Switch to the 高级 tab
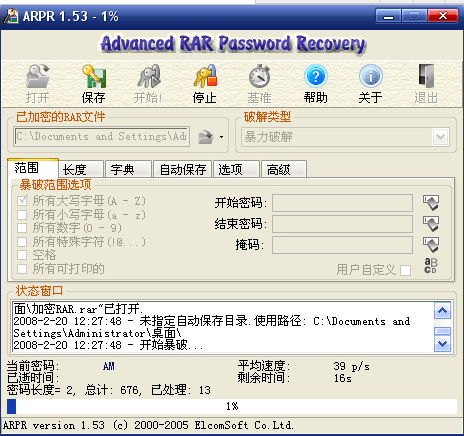 (284, 169)
